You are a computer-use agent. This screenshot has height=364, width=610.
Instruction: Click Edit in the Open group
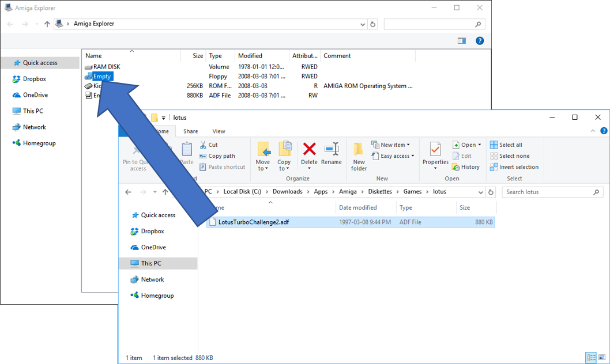coord(462,156)
